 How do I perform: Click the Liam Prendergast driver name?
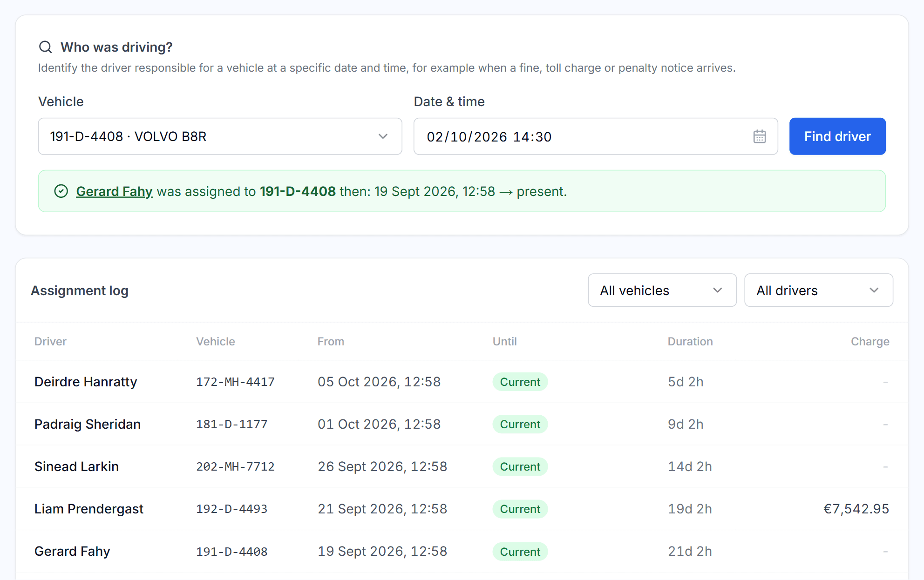click(x=89, y=509)
